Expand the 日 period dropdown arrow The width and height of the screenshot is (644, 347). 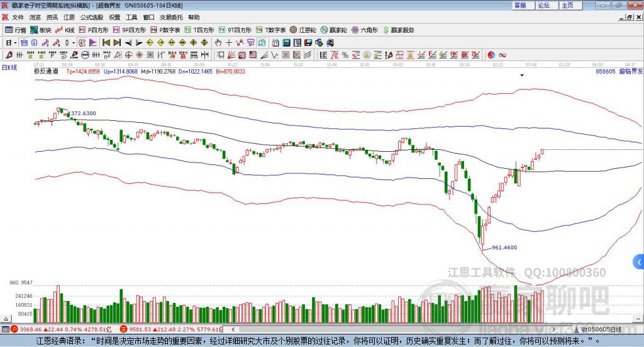click(x=16, y=43)
